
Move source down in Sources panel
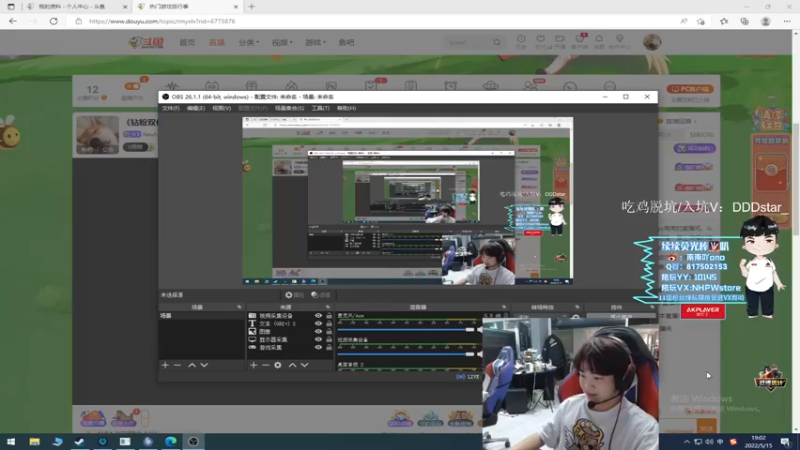coord(305,365)
